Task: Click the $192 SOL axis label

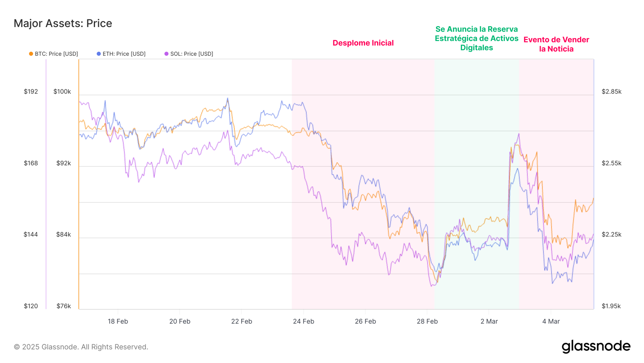Action: pyautogui.click(x=31, y=92)
